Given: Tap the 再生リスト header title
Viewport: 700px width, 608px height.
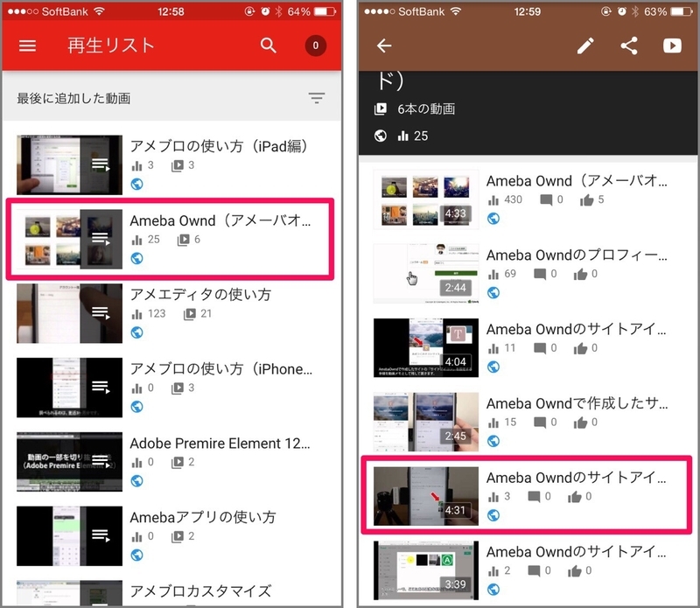Looking at the screenshot, I should pos(111,45).
